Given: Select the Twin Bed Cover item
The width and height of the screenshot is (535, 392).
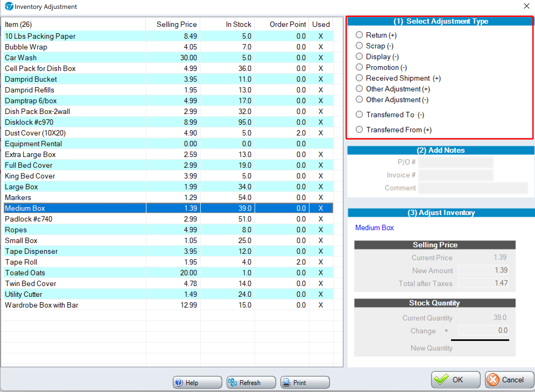Looking at the screenshot, I should coord(168,283).
